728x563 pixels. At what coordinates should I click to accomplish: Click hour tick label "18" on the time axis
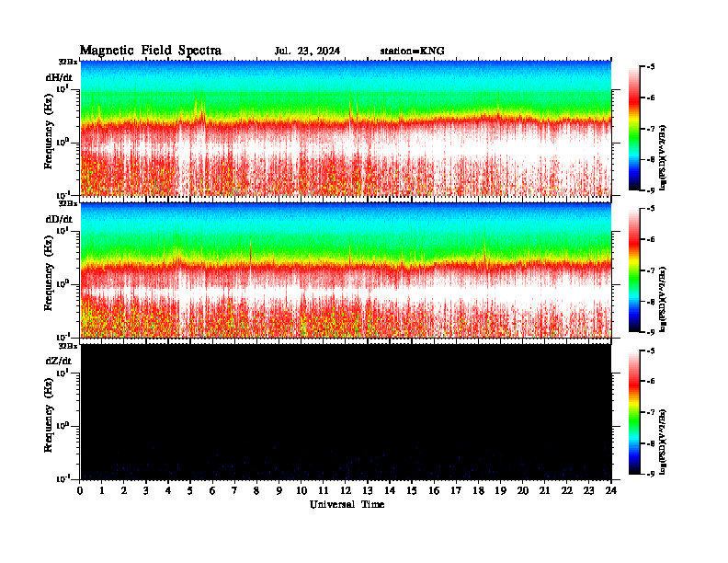coord(478,491)
